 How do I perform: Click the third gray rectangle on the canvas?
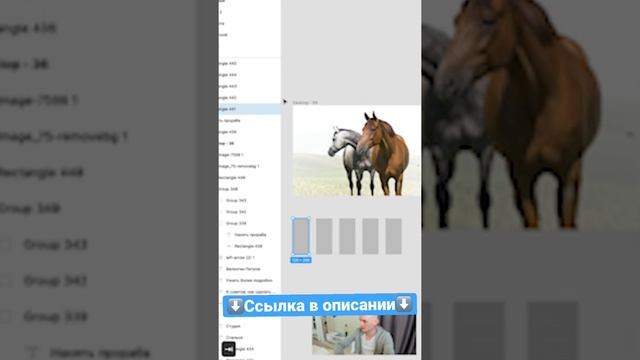(347, 236)
